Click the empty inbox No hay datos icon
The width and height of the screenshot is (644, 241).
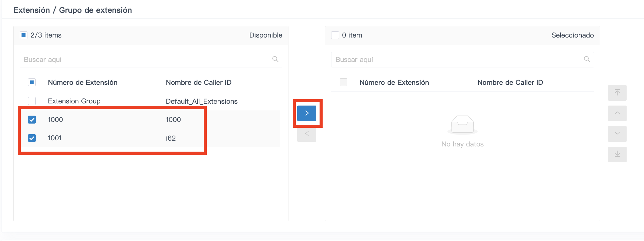tap(462, 125)
